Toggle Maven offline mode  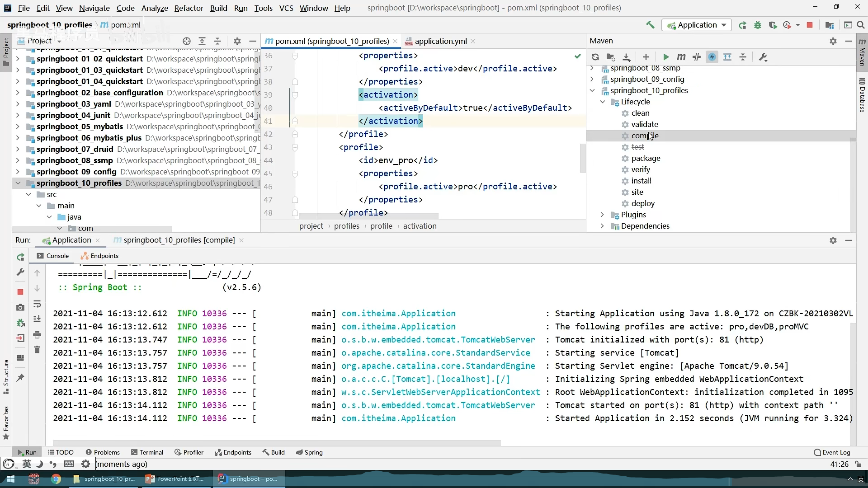tap(696, 57)
